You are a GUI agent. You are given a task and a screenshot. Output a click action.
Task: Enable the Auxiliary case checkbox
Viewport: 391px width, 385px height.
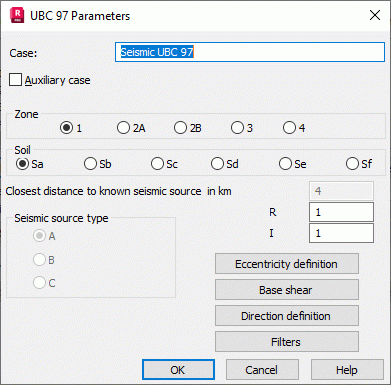click(x=15, y=80)
